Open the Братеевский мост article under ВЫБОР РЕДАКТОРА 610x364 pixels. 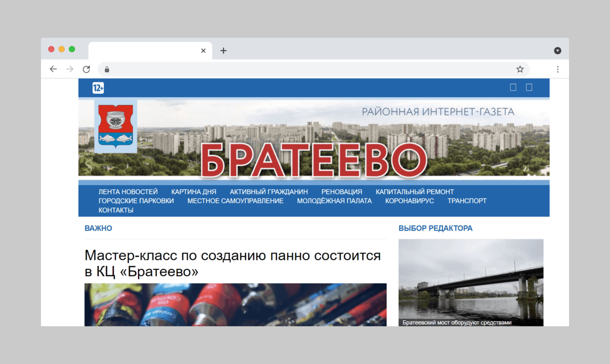point(470,282)
